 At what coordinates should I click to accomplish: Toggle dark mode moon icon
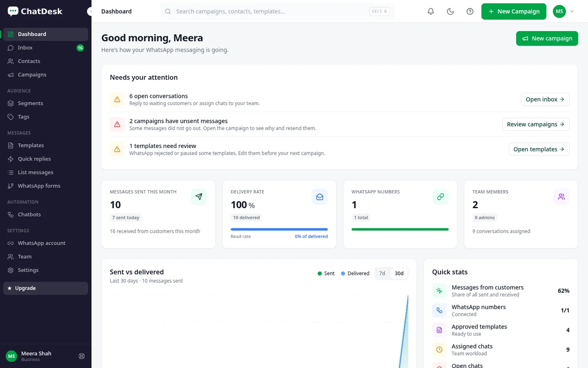coord(450,11)
